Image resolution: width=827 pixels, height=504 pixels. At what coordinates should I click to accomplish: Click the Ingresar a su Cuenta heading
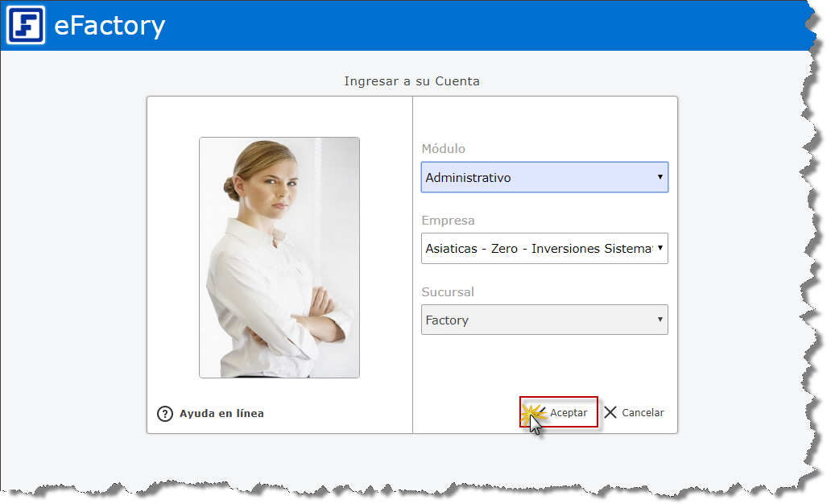pos(411,81)
